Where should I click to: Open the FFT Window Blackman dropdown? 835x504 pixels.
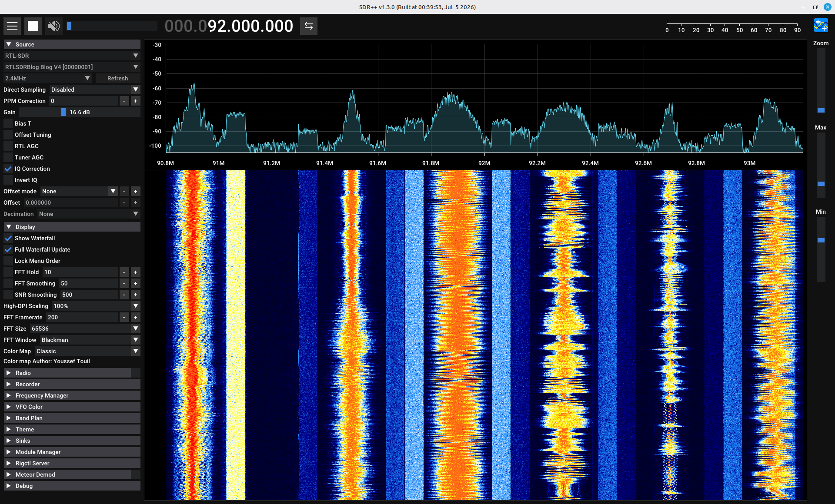90,340
